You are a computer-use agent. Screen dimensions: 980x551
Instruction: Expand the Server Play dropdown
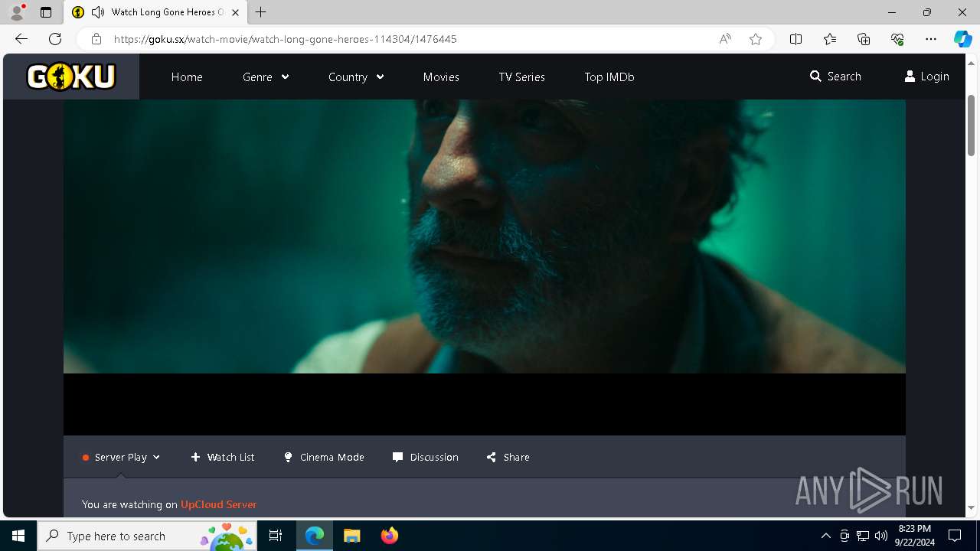pyautogui.click(x=121, y=457)
